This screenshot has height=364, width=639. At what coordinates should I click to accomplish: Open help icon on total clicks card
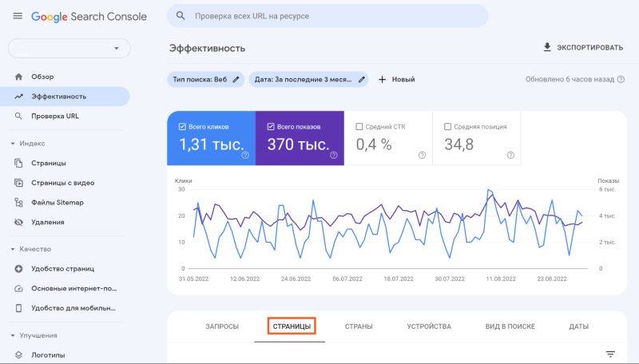coord(245,155)
